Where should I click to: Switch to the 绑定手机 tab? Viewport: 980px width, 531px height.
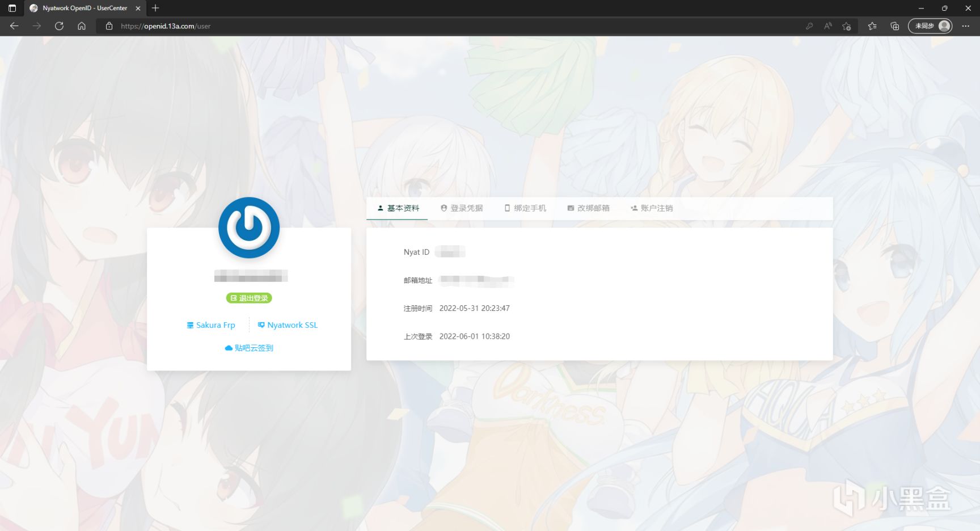click(x=525, y=208)
